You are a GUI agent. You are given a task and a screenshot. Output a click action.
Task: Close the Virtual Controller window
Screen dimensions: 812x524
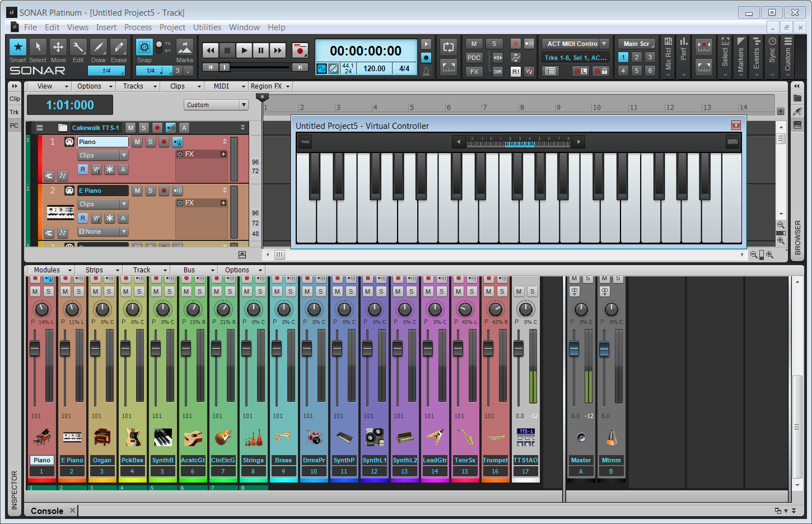tap(736, 126)
